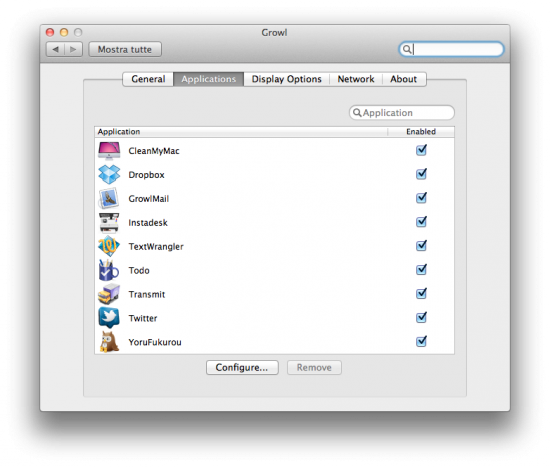
Task: Click the Twitter bird icon
Action: pyautogui.click(x=109, y=318)
